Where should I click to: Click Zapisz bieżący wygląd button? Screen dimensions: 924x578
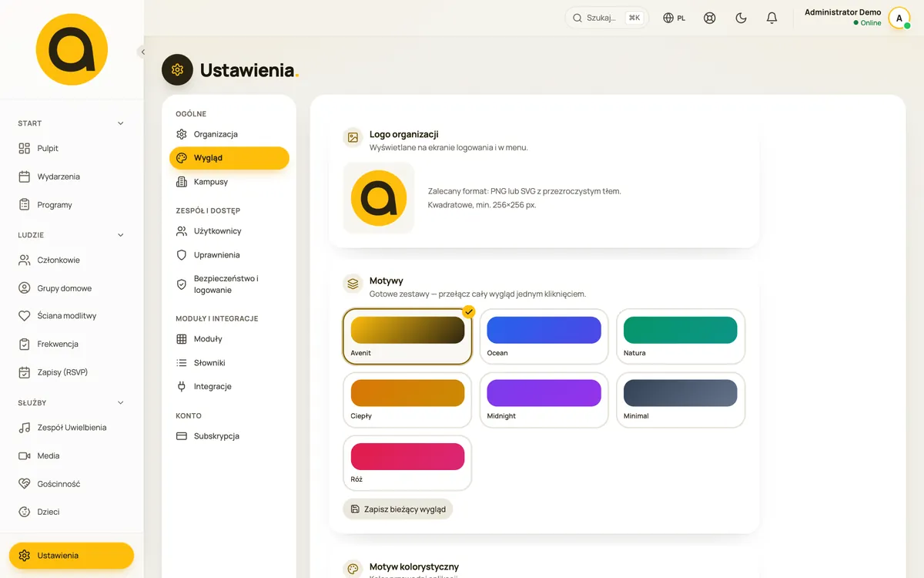tap(397, 509)
